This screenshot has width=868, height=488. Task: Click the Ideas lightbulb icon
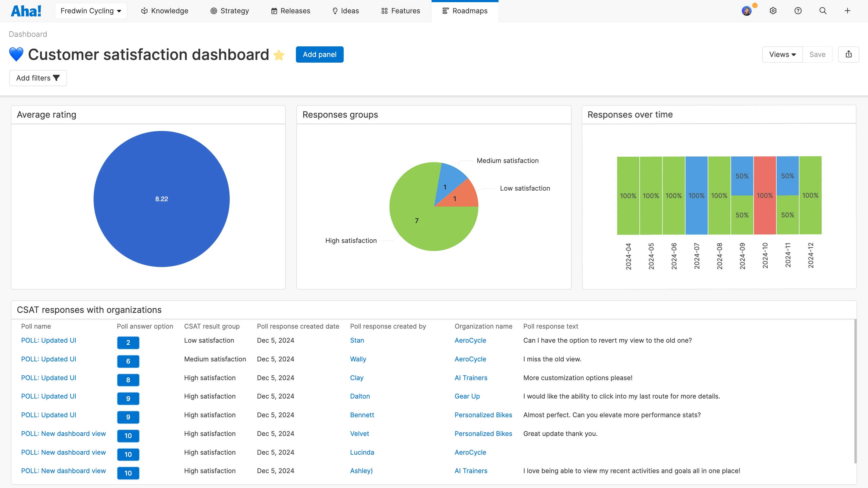coord(335,11)
